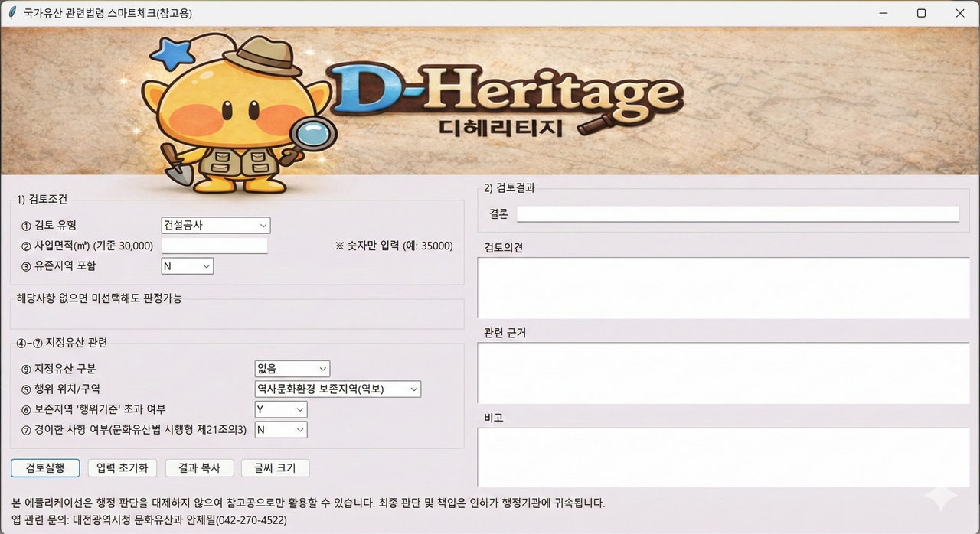Reset inputs using 입력 초기화 button
Viewport: 980px width, 534px height.
(122, 468)
